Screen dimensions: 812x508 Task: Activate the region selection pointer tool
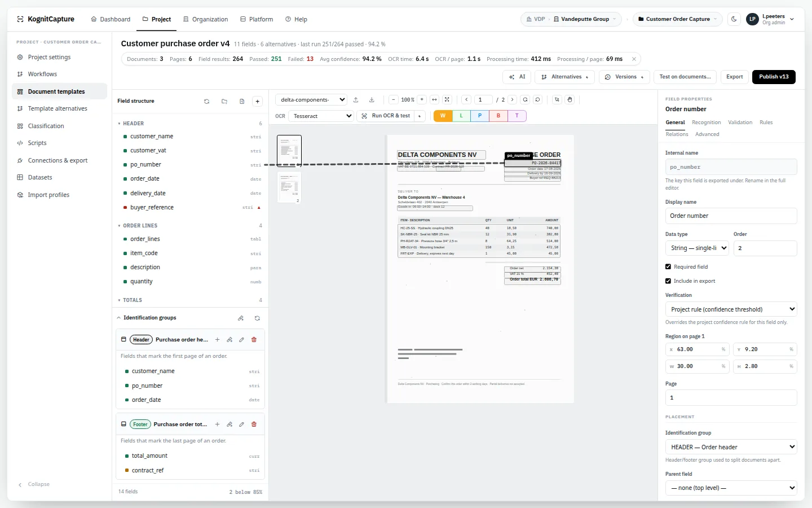(x=557, y=100)
